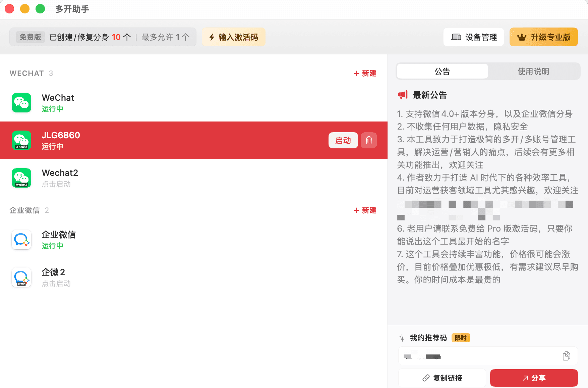Click the red 分享 share button
588x388 pixels.
pyautogui.click(x=534, y=378)
